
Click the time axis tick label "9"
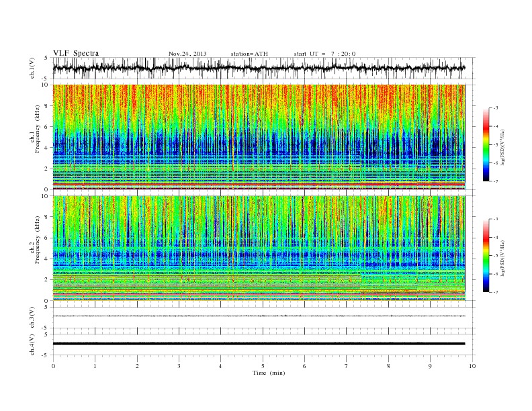[430, 366]
